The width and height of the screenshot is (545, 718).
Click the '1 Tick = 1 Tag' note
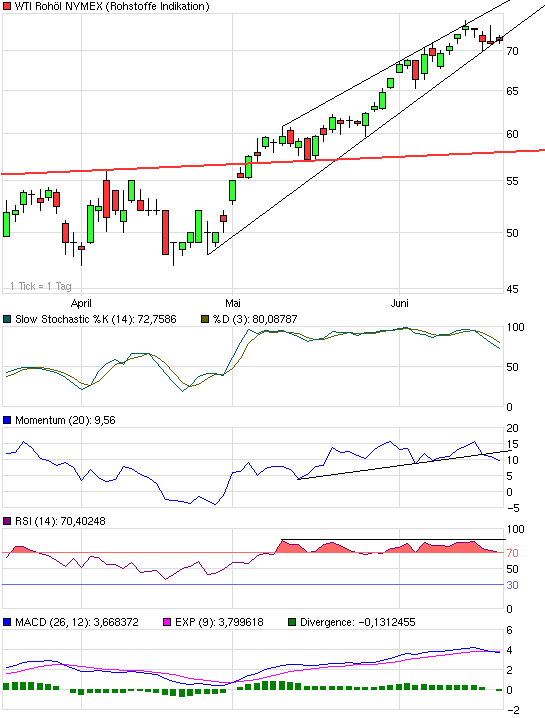41,287
